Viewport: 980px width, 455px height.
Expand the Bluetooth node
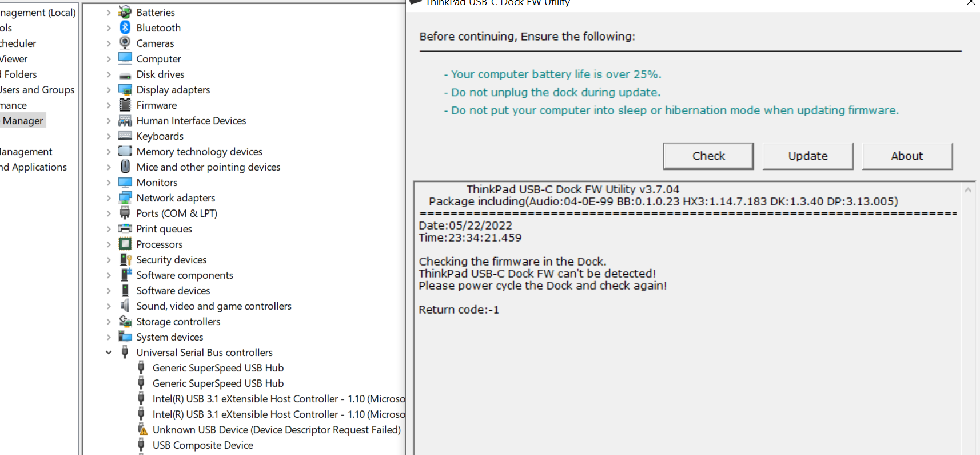109,27
